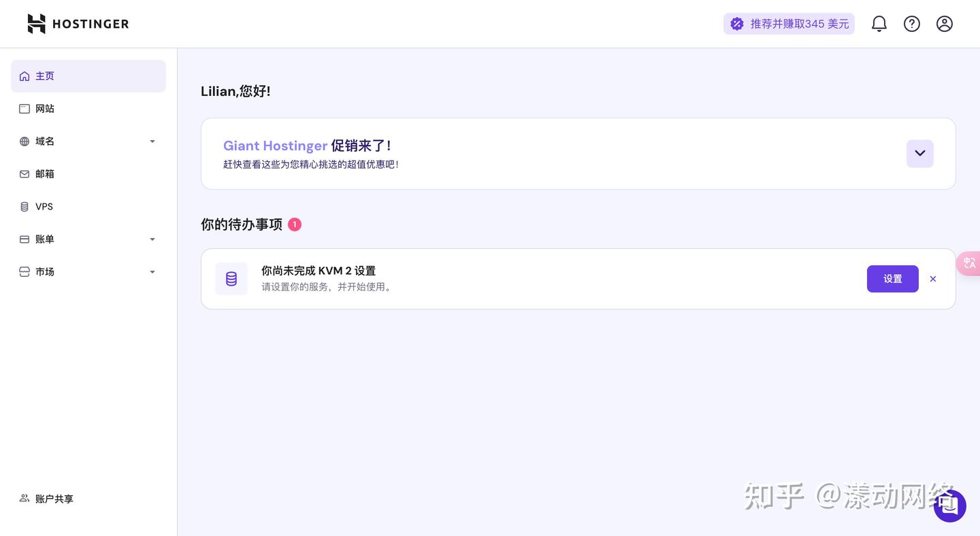Viewport: 980px width, 536px height.
Task: Expand the 市场 submenu arrow
Action: pos(152,272)
